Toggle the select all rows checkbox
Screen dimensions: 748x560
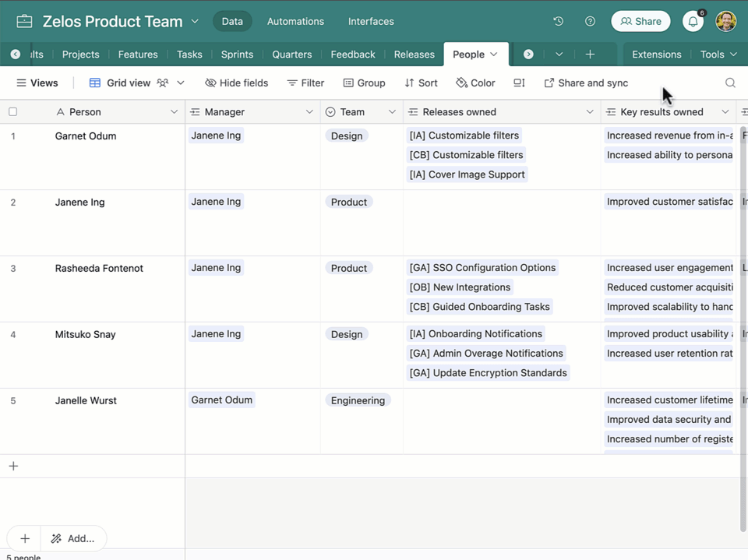click(x=12, y=112)
